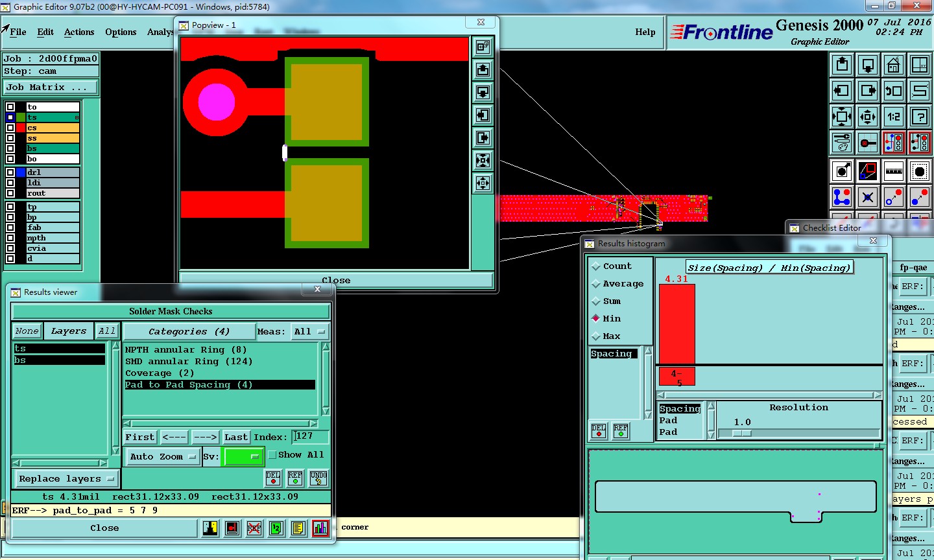Click the zoom out icon with outward arrows
The image size is (934, 560).
(842, 117)
